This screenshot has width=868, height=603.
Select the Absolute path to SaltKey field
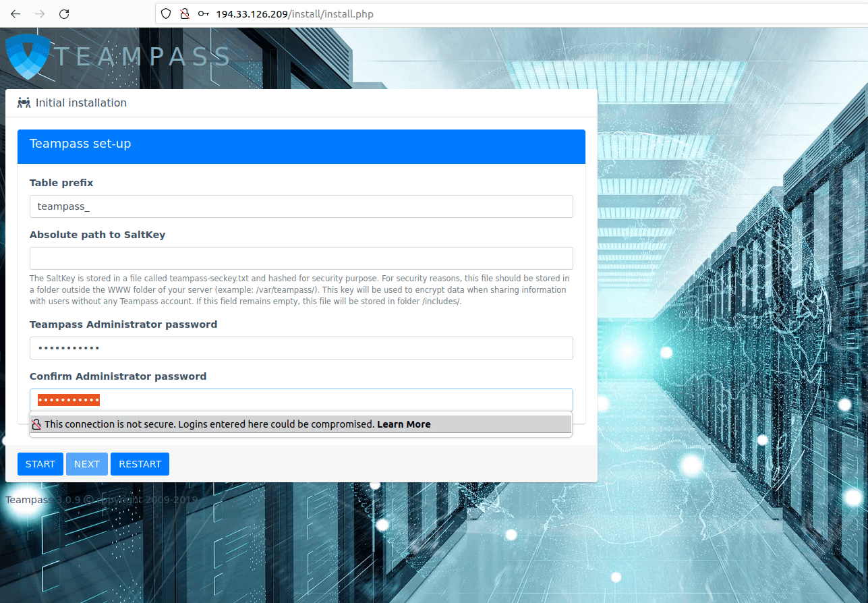(301, 258)
